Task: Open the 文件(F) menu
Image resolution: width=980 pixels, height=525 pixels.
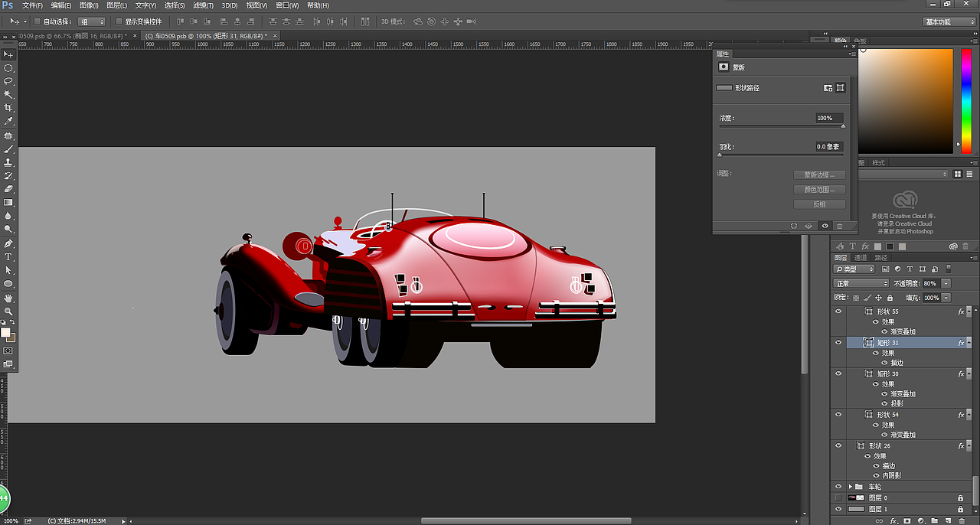Action: coord(33,5)
